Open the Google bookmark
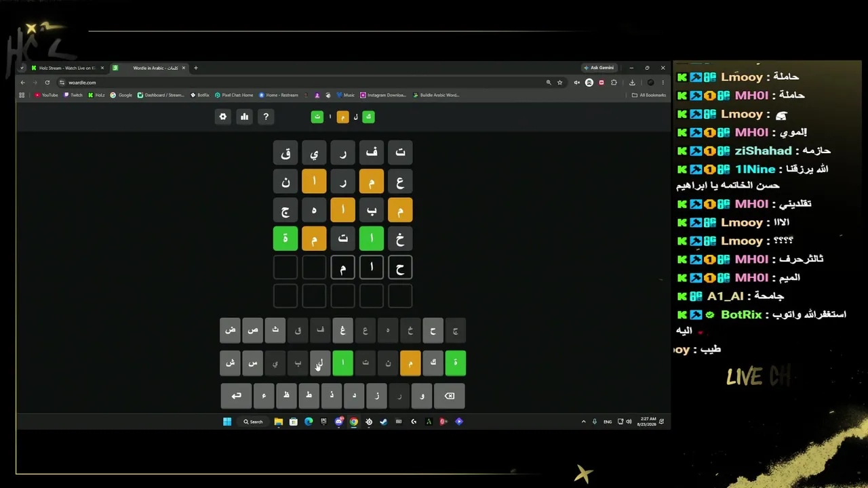Image resolution: width=868 pixels, height=488 pixels. click(x=121, y=95)
